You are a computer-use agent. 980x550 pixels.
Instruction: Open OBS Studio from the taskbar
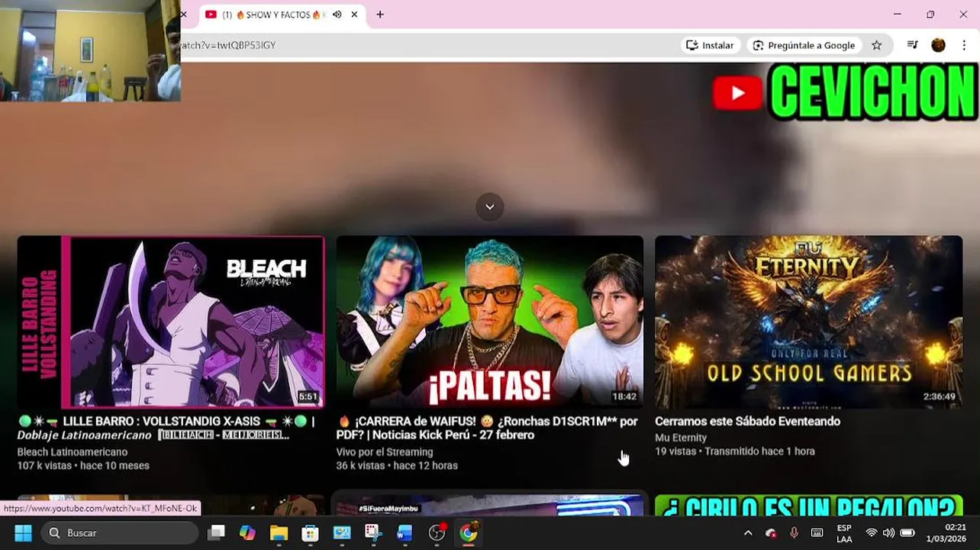(437, 532)
